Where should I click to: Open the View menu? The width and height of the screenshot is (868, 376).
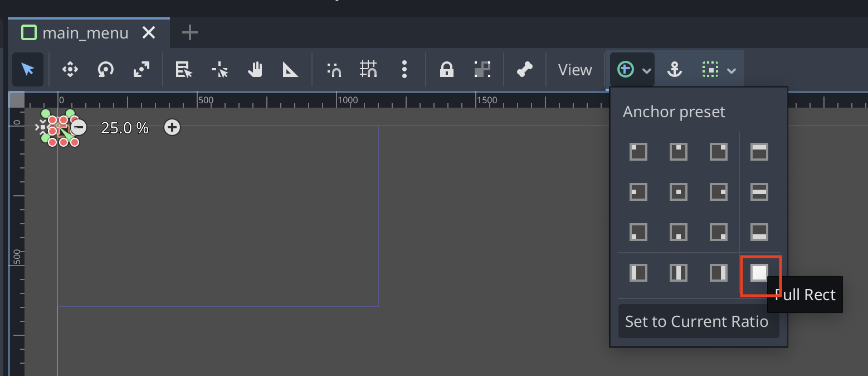(574, 69)
